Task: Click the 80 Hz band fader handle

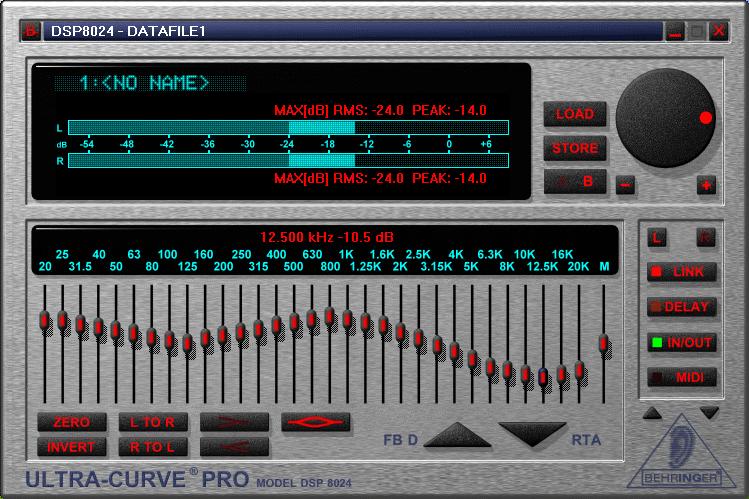Action: 151,338
